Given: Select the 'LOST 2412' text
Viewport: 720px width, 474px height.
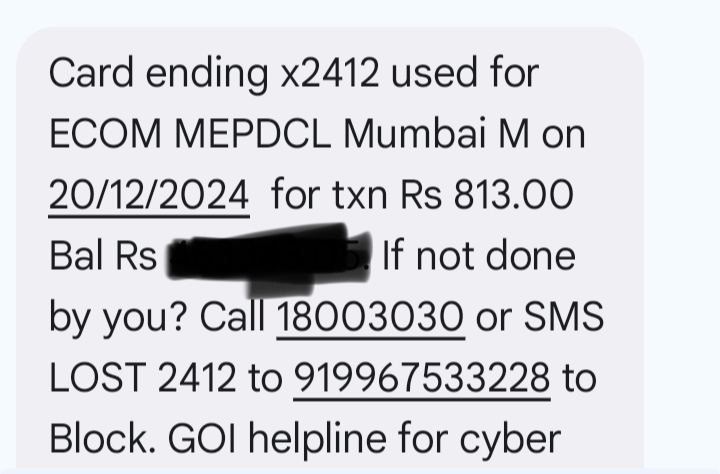Looking at the screenshot, I should (x=142, y=378).
